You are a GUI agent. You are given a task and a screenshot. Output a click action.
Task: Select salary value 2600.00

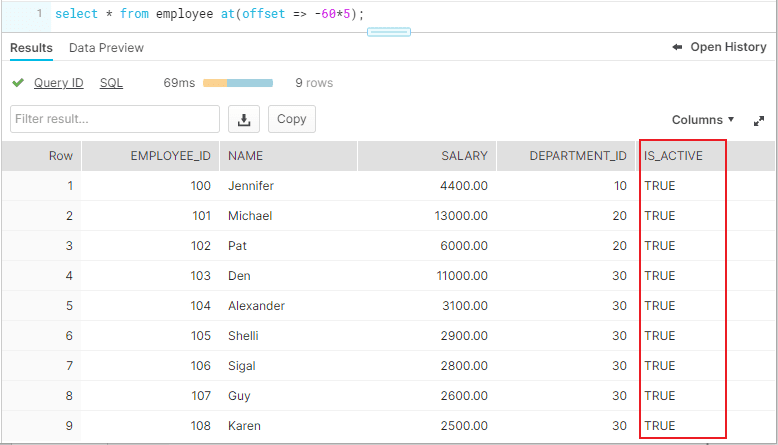point(464,396)
